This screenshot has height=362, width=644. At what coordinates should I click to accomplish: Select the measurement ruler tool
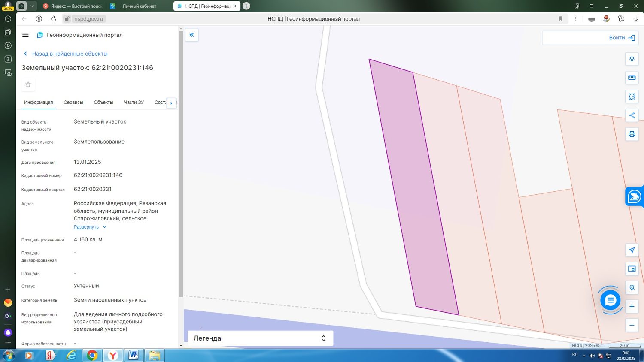tap(632, 78)
